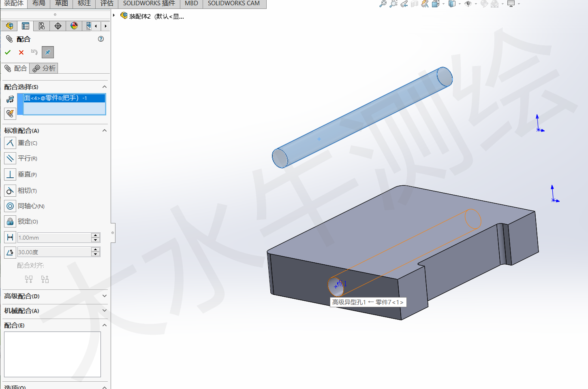Viewport: 588px width, 389px height.
Task: Toggle multiple mate mode button
Action: 10,114
